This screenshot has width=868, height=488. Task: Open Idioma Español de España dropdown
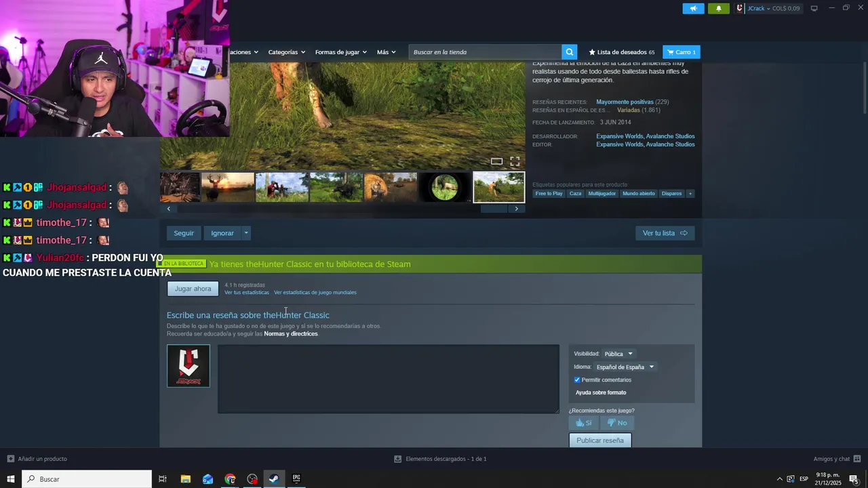tap(625, 367)
